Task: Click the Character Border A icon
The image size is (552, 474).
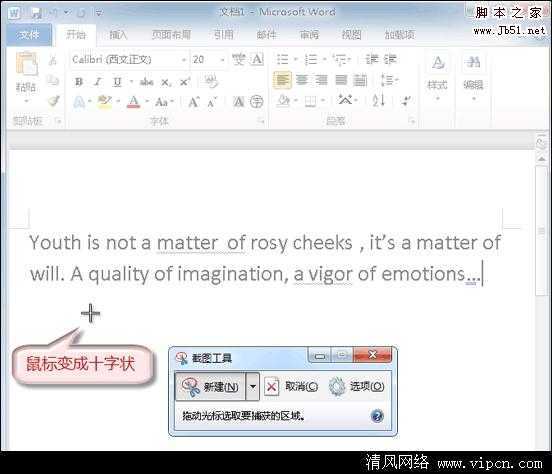Action: click(257, 59)
